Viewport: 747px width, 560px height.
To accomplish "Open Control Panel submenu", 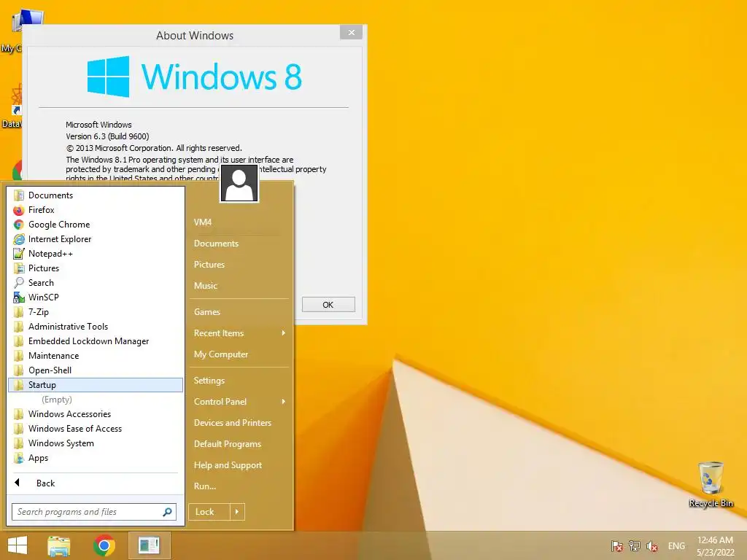I will (239, 402).
